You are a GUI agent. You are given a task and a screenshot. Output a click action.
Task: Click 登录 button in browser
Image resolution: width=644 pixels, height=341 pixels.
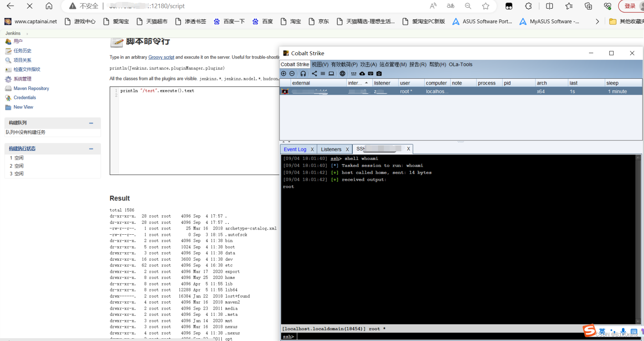tap(630, 6)
